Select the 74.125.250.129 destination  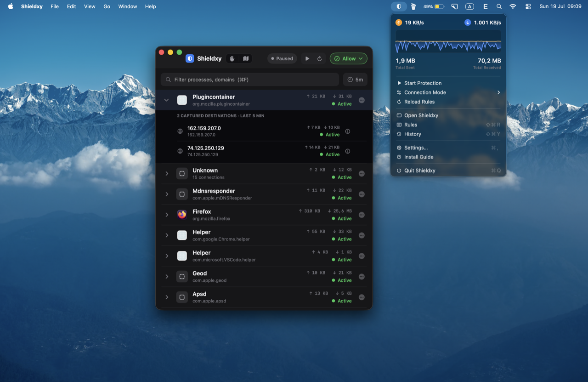click(264, 151)
